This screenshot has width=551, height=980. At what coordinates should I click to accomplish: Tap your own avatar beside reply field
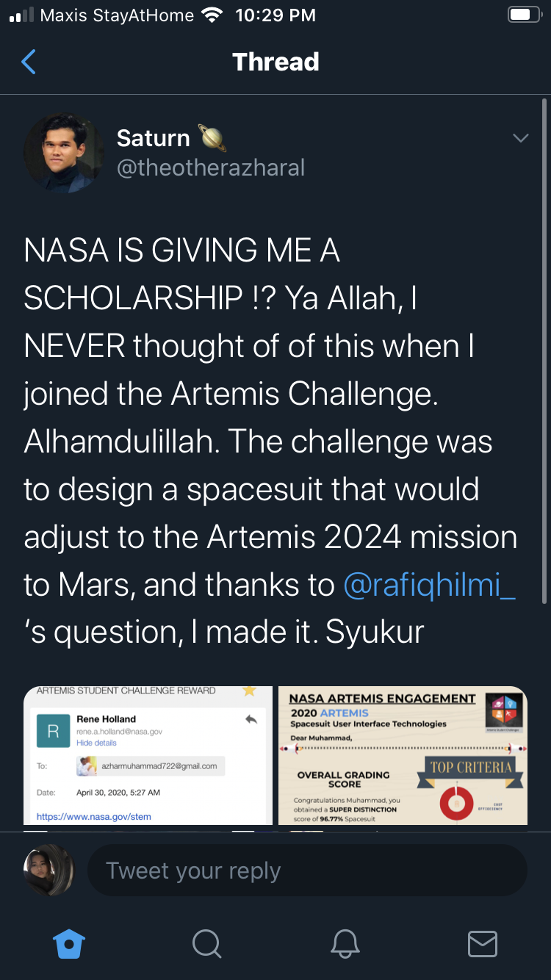tap(49, 870)
